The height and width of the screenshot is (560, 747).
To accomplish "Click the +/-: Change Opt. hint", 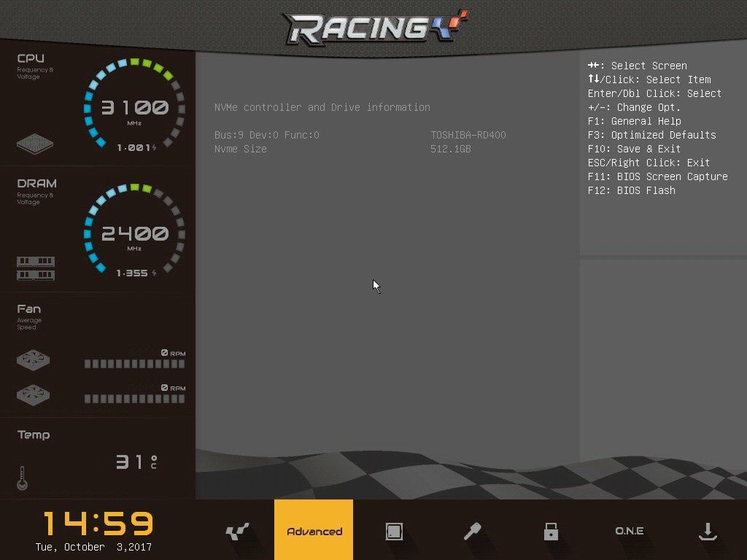I will [634, 107].
